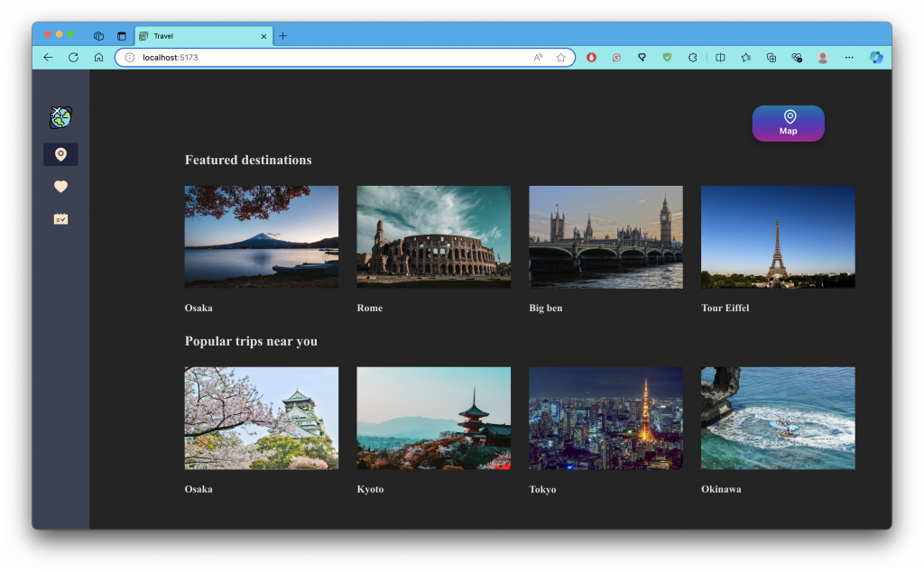This screenshot has height=572, width=924.
Task: Open the collections toolbar icon
Action: pos(772,57)
